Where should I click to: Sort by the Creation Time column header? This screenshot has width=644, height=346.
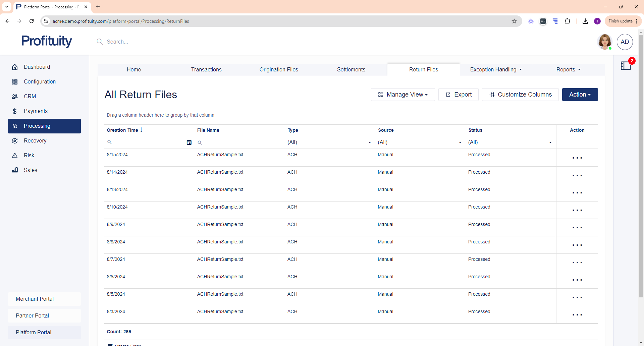[122, 130]
